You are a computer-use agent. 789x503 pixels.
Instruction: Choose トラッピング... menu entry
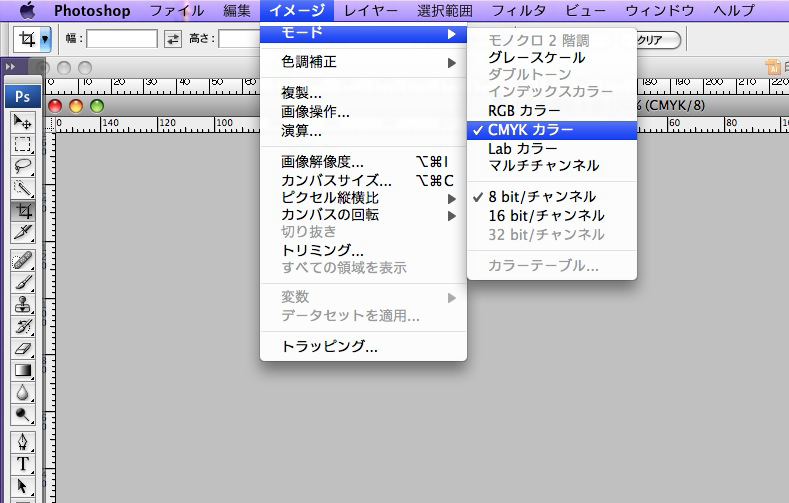tap(363, 347)
